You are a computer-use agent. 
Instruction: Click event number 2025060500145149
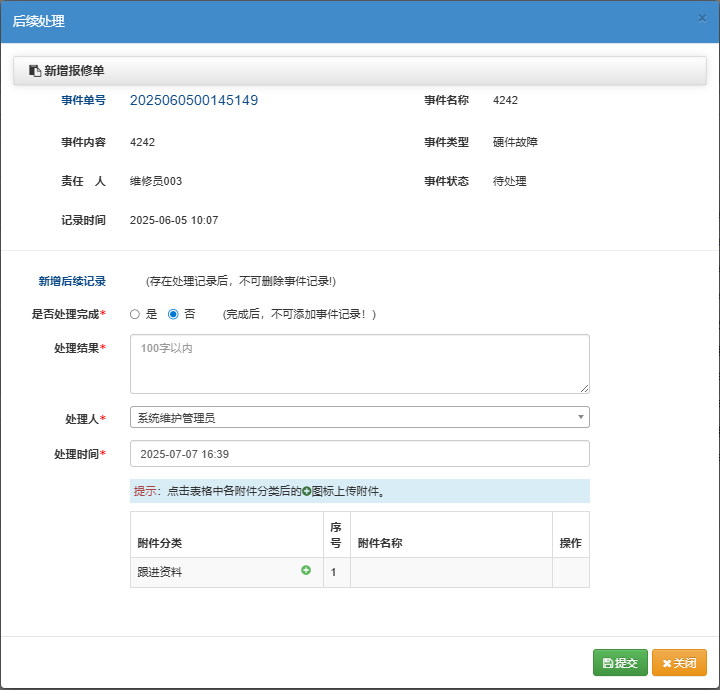click(194, 100)
